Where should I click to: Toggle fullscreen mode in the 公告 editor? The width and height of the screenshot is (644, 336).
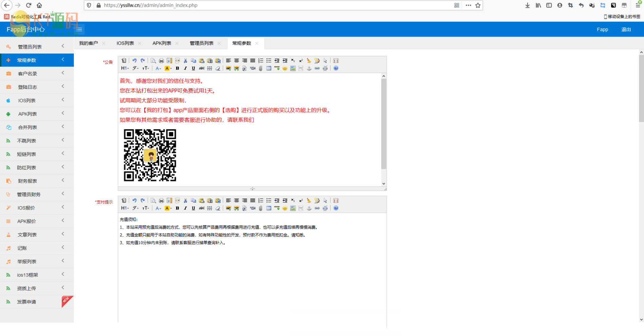point(336,61)
